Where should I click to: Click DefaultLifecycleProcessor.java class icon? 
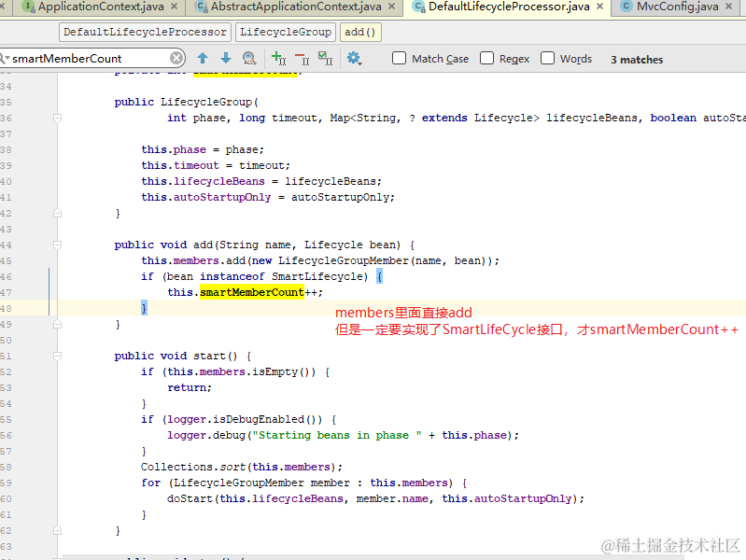click(x=419, y=7)
